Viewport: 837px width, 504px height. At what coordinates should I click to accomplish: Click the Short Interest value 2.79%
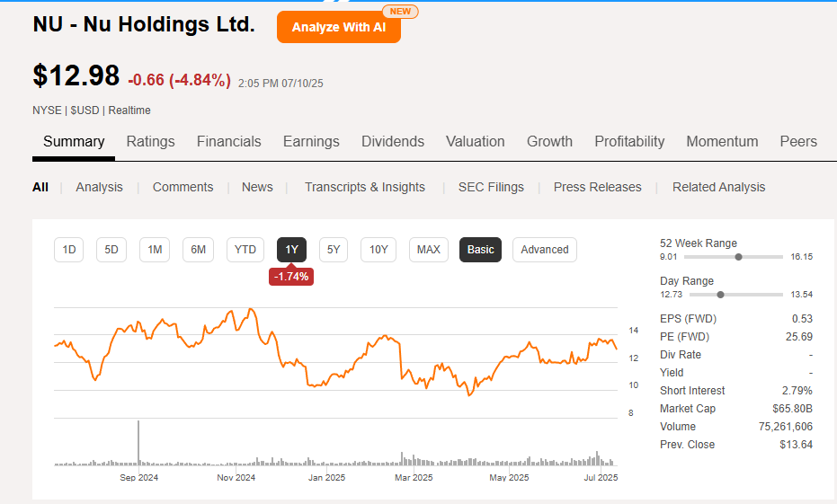(x=797, y=391)
